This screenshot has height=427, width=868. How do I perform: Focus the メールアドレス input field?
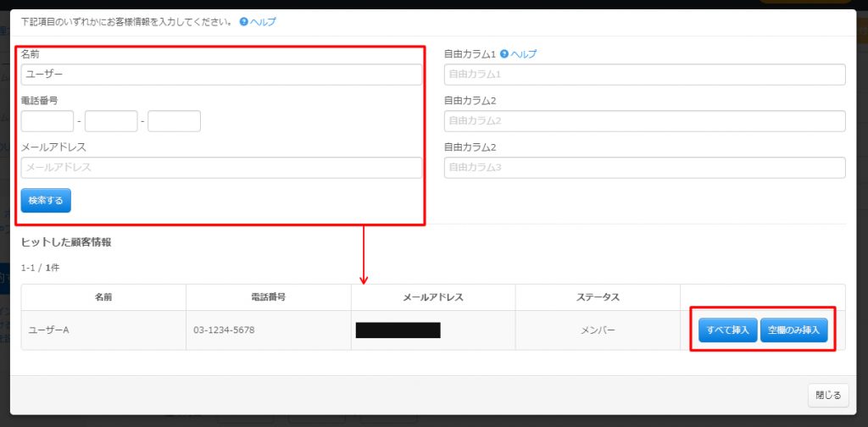click(x=221, y=168)
